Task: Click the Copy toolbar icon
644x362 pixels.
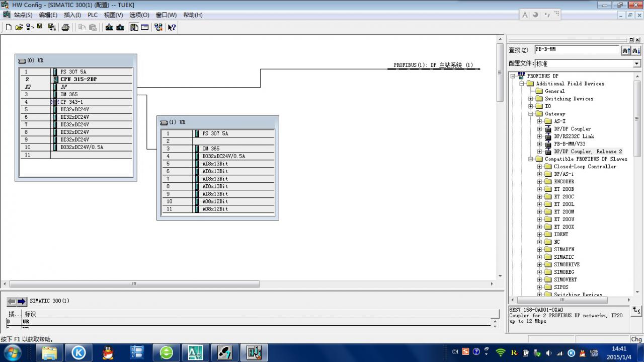Action: point(82,27)
